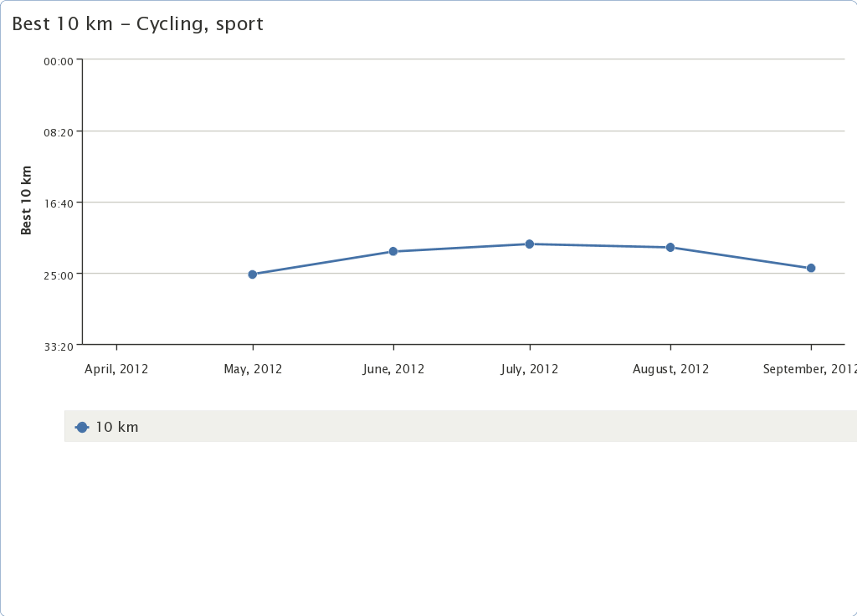
Task: Click the September 2012 data point
Action: [811, 269]
